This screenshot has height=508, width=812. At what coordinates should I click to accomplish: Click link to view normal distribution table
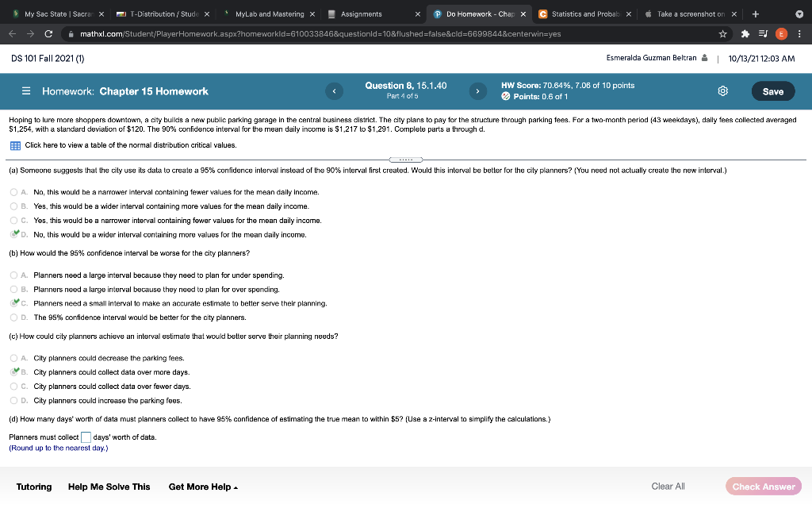(131, 145)
